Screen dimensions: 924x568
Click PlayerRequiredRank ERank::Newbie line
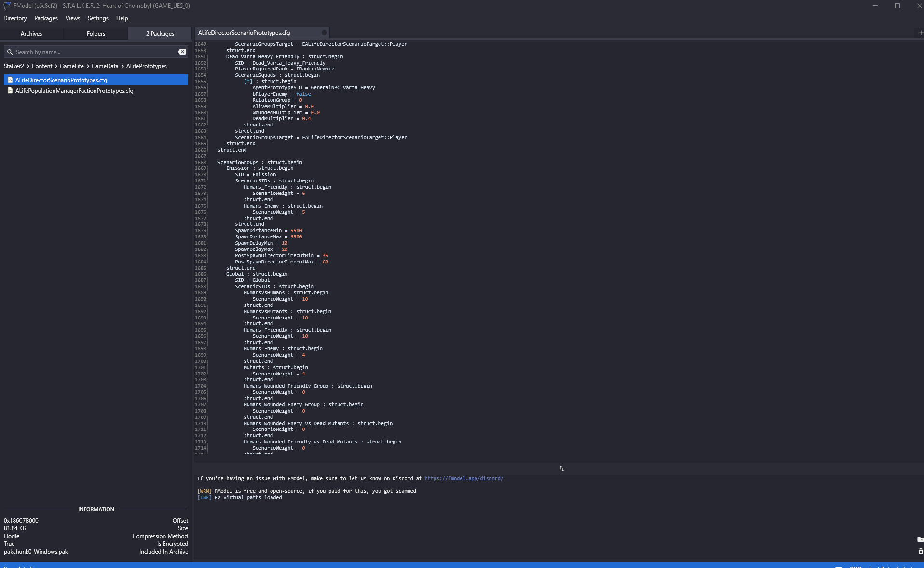pos(285,69)
